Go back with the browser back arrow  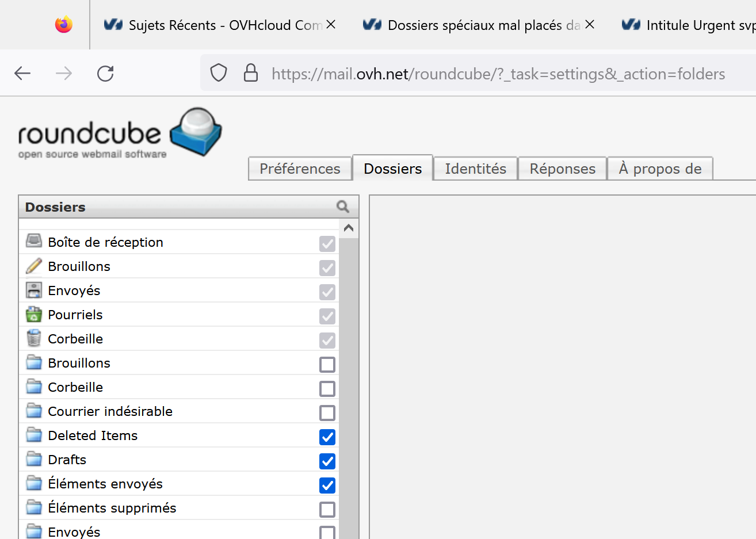(x=22, y=74)
